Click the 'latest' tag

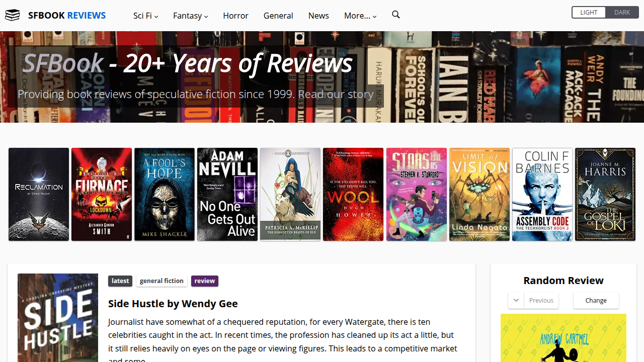[120, 281]
